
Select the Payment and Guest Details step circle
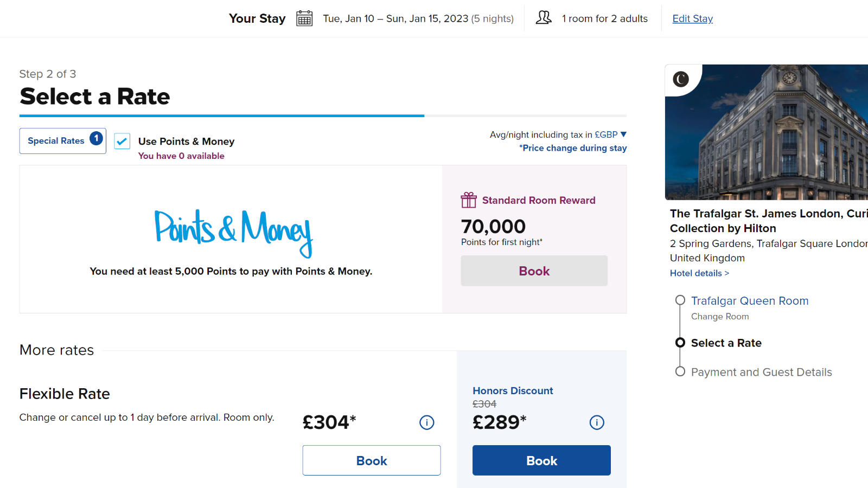point(680,371)
